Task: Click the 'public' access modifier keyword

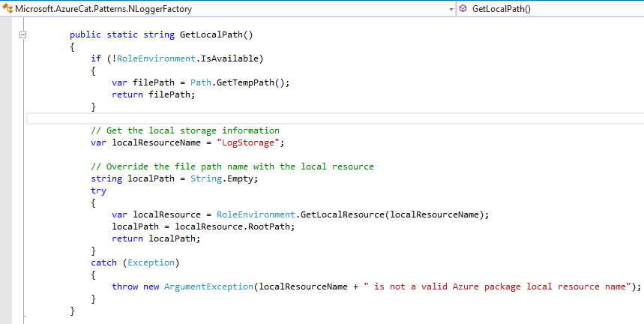Action: 85,34
